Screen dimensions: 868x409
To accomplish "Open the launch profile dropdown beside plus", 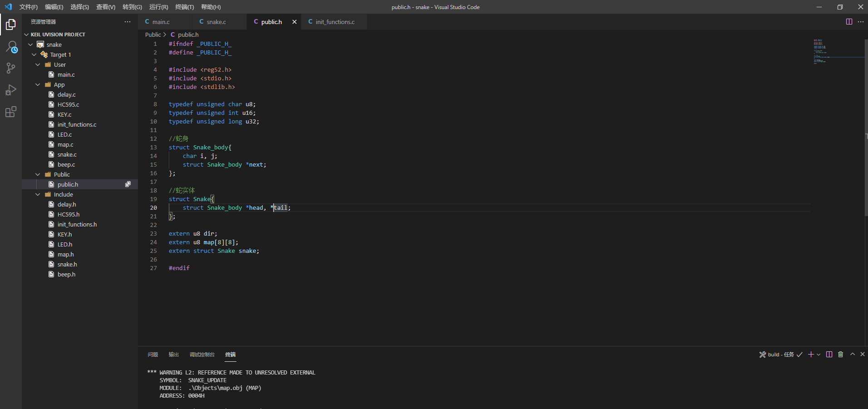I will click(819, 355).
